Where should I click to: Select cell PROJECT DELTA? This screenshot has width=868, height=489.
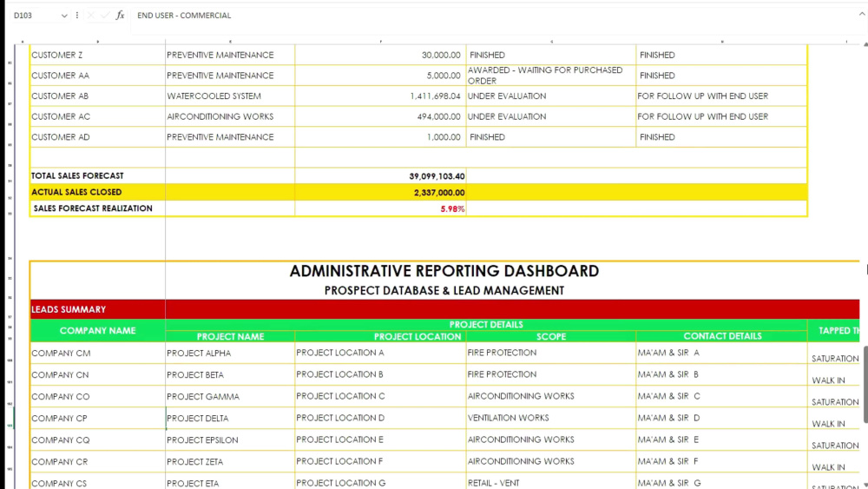point(230,418)
